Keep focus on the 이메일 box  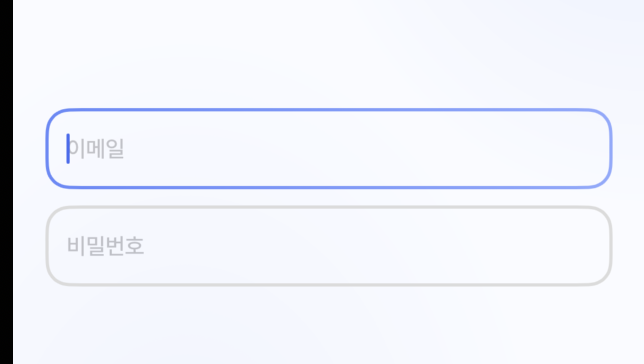(329, 148)
